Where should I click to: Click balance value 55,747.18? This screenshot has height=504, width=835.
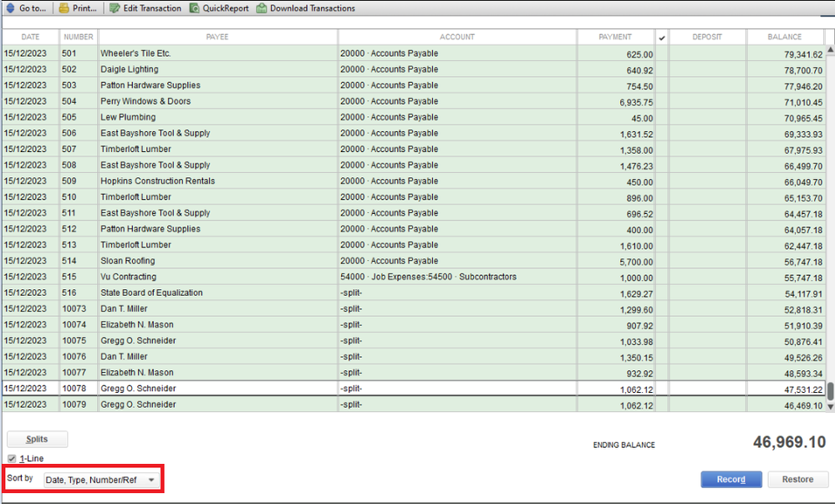point(803,278)
